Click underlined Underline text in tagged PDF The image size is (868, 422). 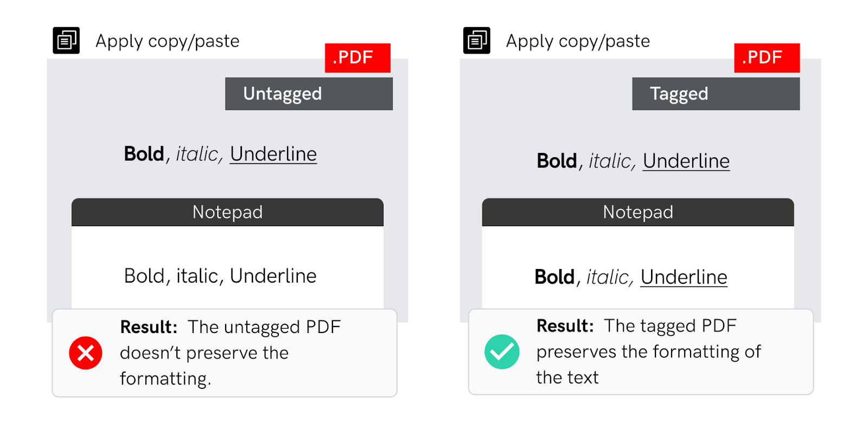click(x=686, y=162)
